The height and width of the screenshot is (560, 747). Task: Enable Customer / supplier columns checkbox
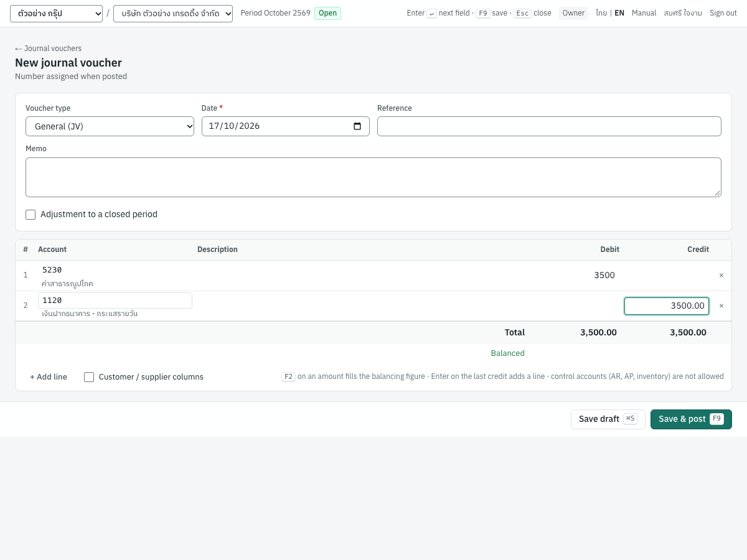pyautogui.click(x=89, y=377)
